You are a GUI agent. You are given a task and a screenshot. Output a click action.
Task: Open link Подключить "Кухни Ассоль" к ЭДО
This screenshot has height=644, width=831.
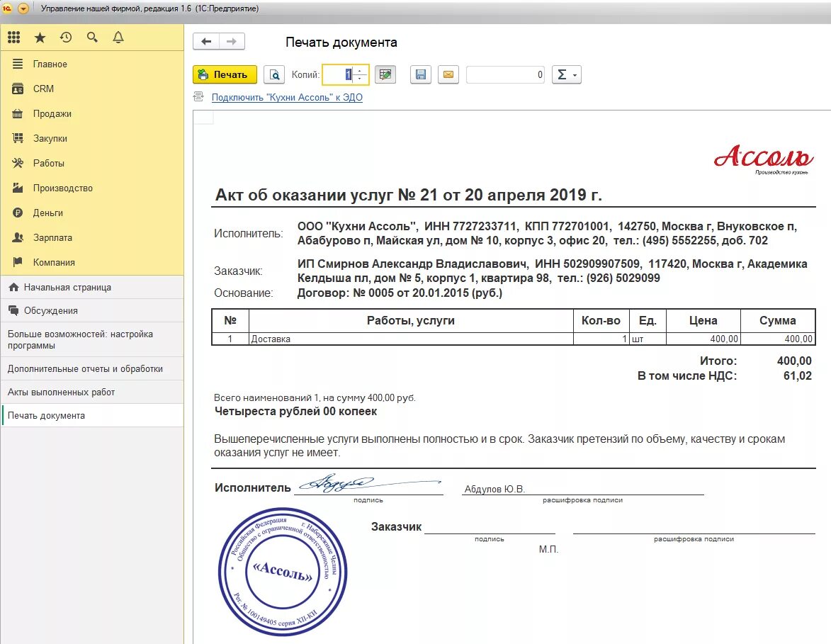click(287, 98)
